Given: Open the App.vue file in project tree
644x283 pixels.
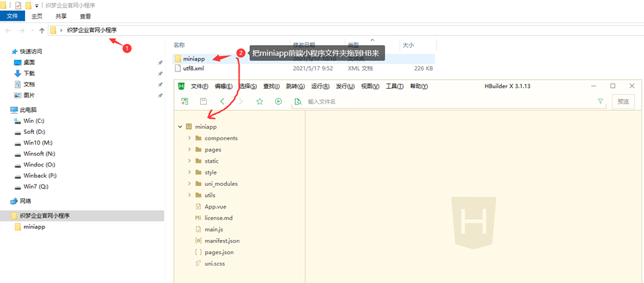Looking at the screenshot, I should coord(214,206).
